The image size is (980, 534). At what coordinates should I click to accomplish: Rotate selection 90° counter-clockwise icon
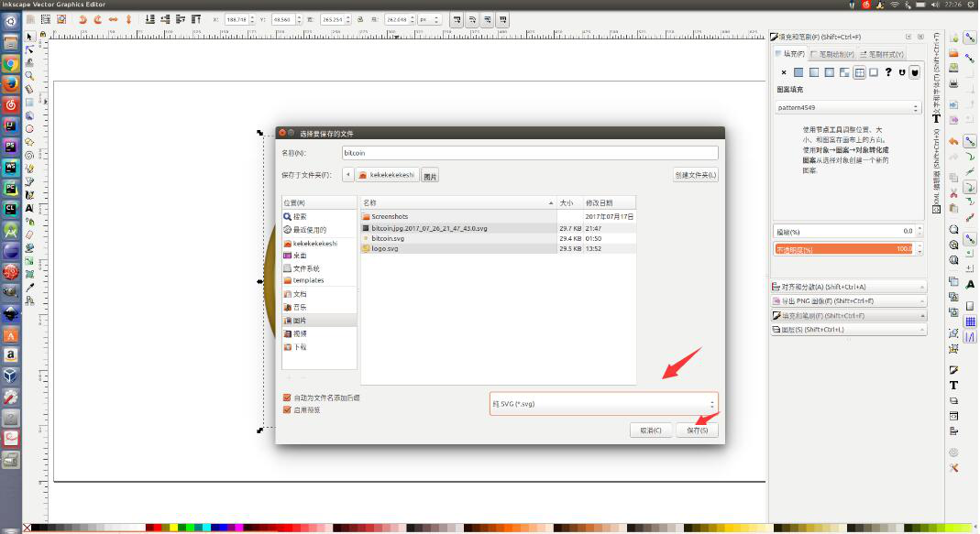click(x=83, y=18)
